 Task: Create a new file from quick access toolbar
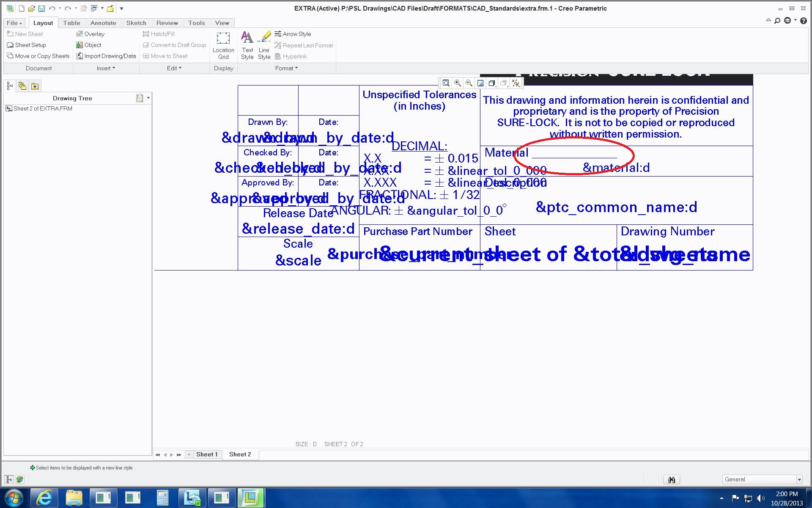click(x=21, y=8)
